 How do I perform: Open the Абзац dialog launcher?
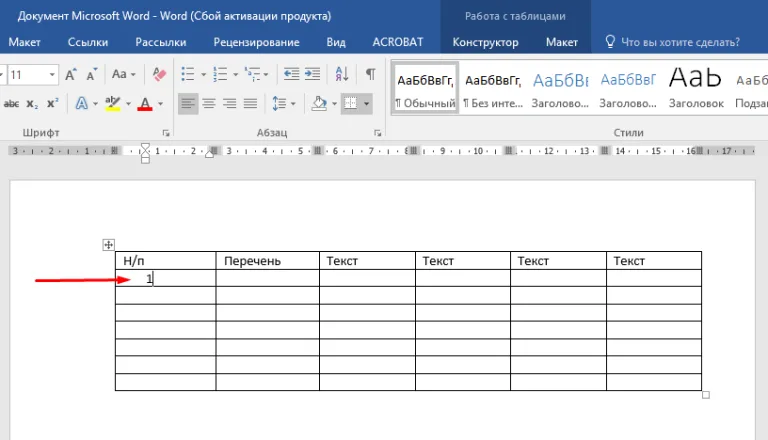tap(378, 133)
